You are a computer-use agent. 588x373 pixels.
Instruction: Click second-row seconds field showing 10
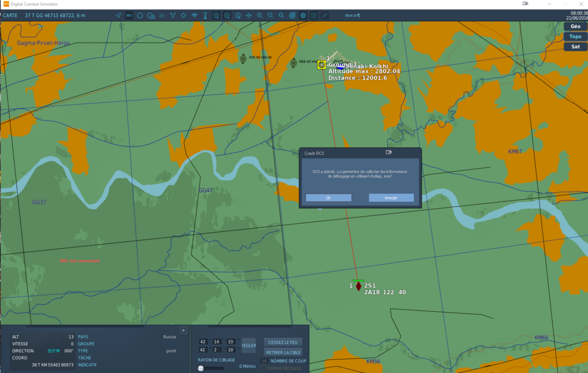[x=230, y=349]
